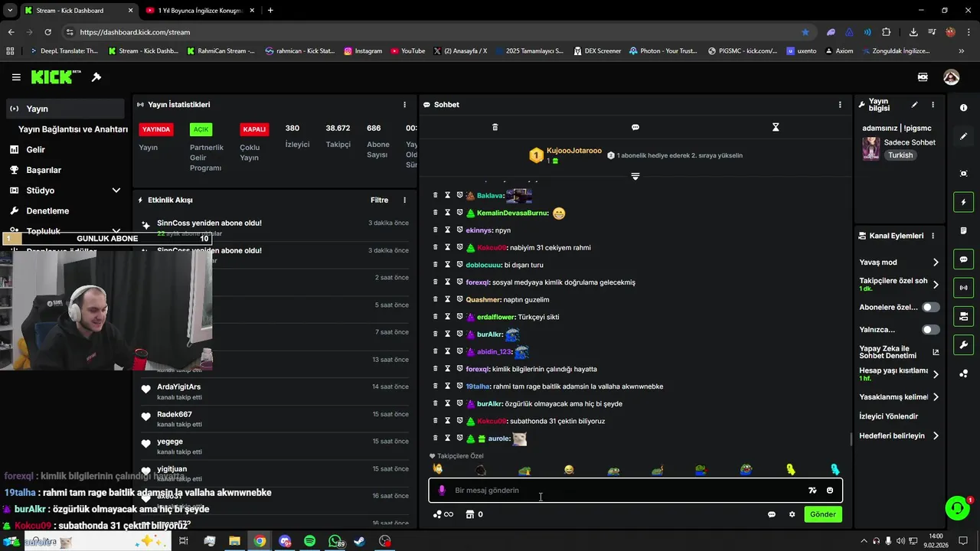Click the info icon in right rail
The height and width of the screenshot is (551, 980).
point(963,108)
